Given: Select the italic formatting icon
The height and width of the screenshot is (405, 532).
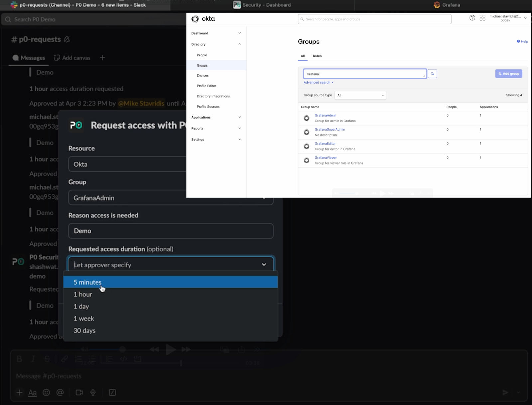Looking at the screenshot, I should coord(33,359).
